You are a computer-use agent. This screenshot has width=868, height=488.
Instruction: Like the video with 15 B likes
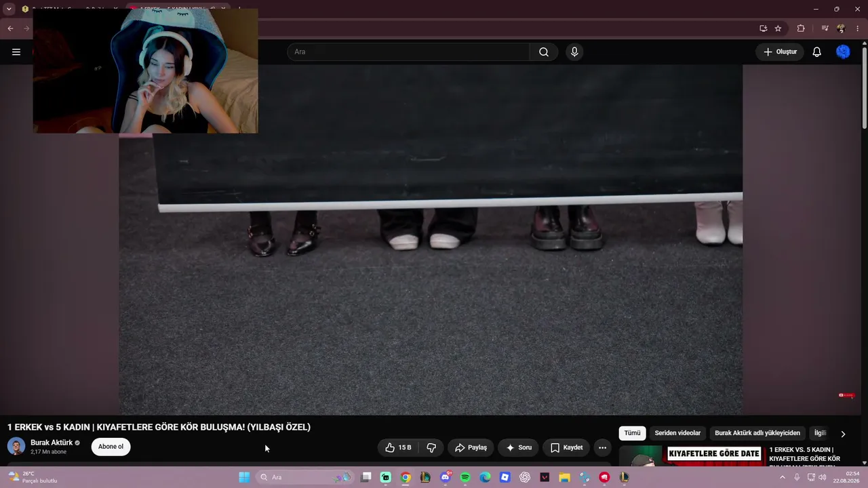coord(398,447)
